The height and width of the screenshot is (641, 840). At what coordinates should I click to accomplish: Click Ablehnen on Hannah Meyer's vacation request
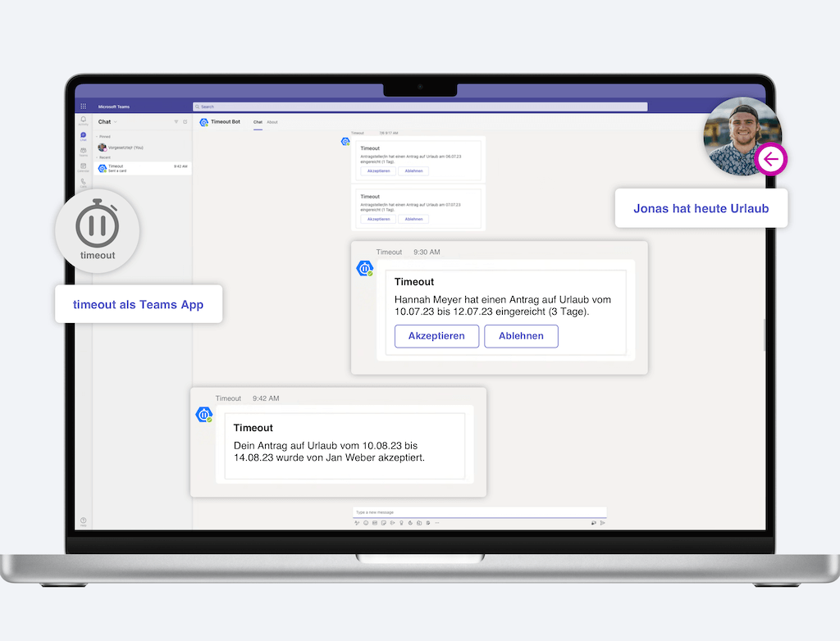coord(521,336)
